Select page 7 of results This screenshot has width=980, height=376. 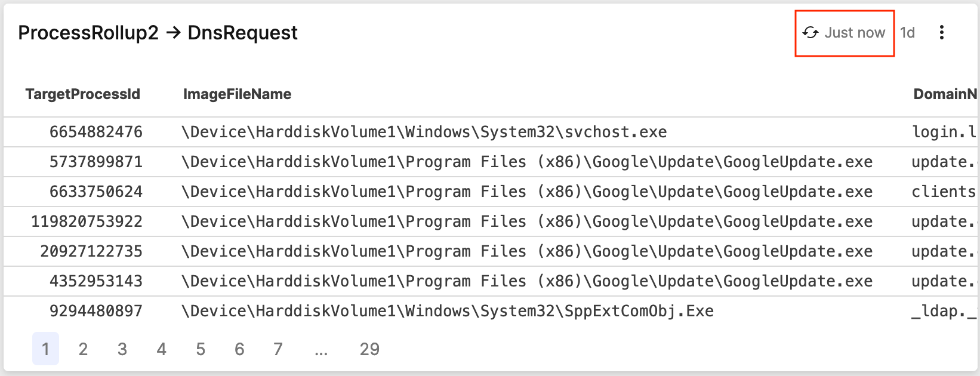278,349
